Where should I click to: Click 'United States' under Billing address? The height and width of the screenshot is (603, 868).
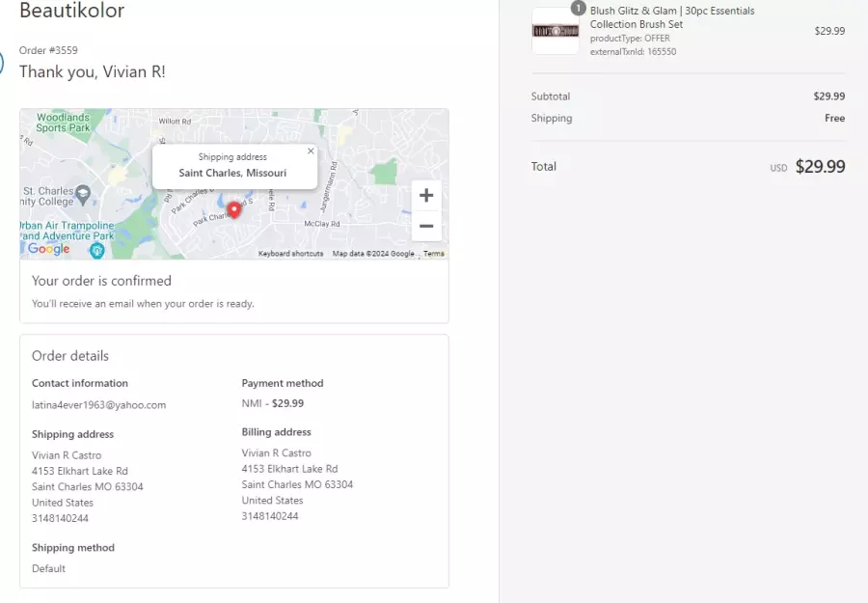[272, 501]
